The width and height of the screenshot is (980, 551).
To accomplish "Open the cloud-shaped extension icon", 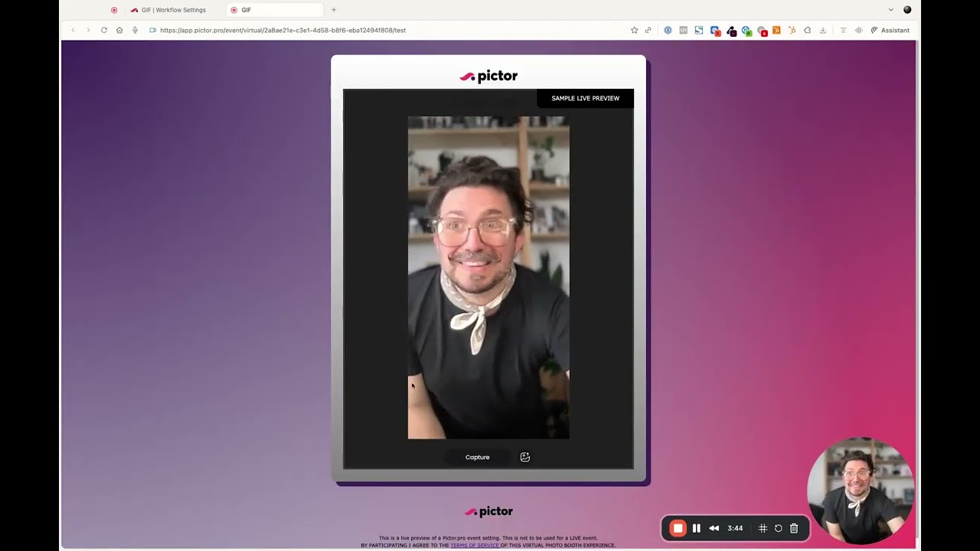I will (x=807, y=31).
